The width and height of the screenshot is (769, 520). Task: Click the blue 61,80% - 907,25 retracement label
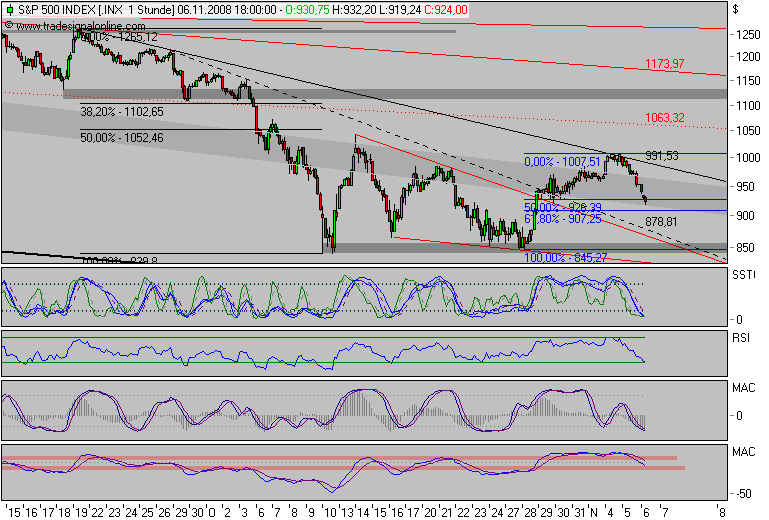coord(563,219)
